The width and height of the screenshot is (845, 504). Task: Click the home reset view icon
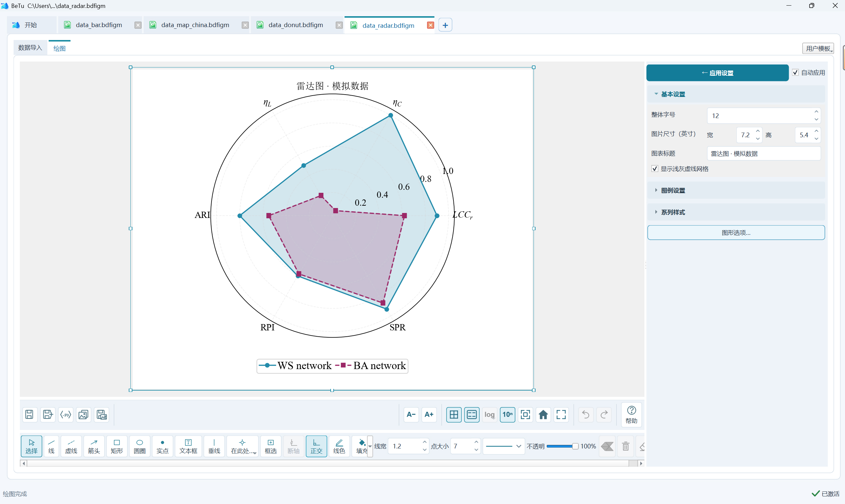tap(543, 414)
